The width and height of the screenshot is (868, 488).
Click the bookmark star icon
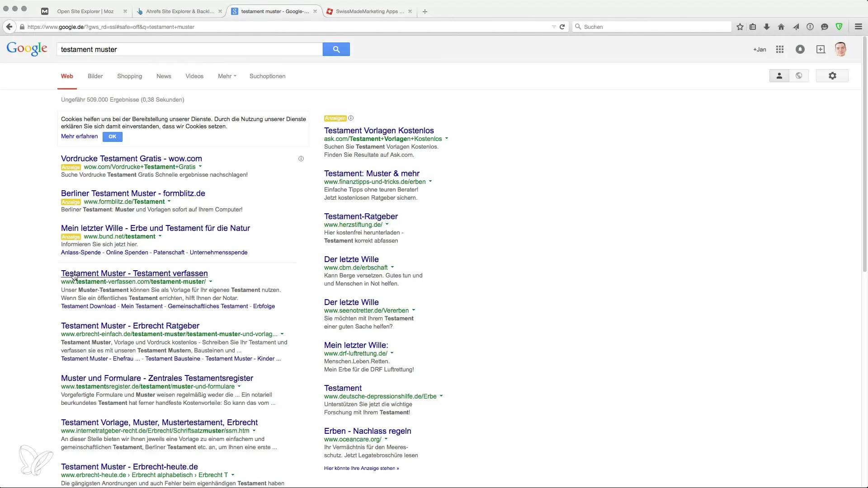coord(740,27)
